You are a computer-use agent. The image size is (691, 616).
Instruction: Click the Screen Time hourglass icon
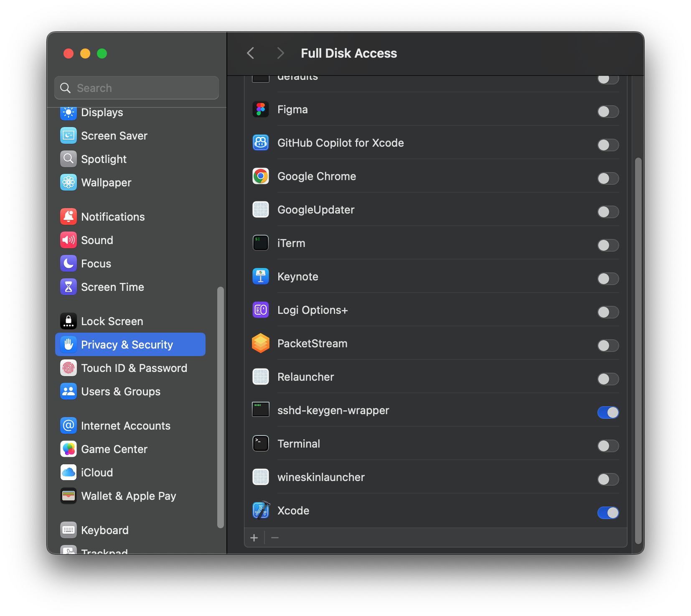(x=69, y=287)
